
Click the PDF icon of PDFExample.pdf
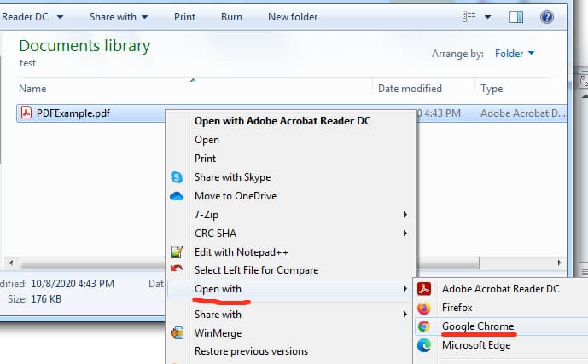(x=26, y=113)
